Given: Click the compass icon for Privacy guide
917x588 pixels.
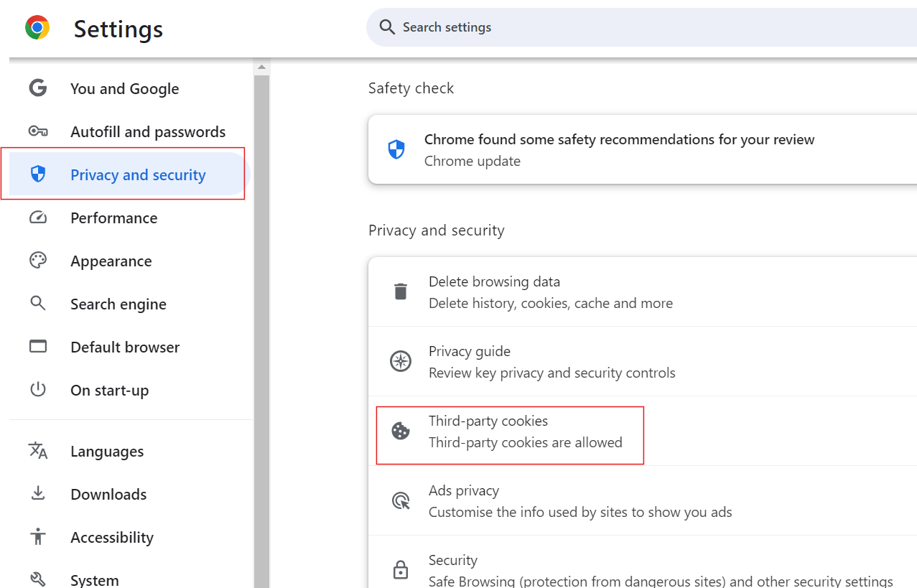Looking at the screenshot, I should [400, 361].
